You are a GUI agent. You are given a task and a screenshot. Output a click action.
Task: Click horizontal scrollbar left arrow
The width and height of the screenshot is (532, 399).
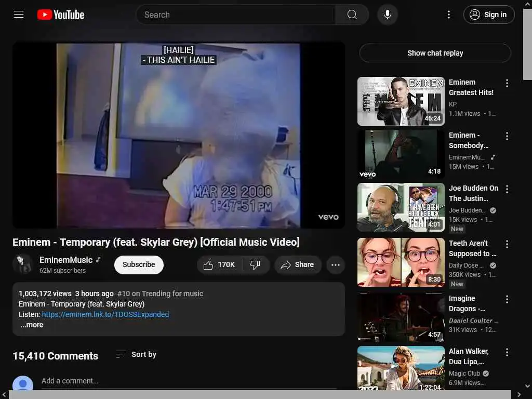click(x=4, y=395)
